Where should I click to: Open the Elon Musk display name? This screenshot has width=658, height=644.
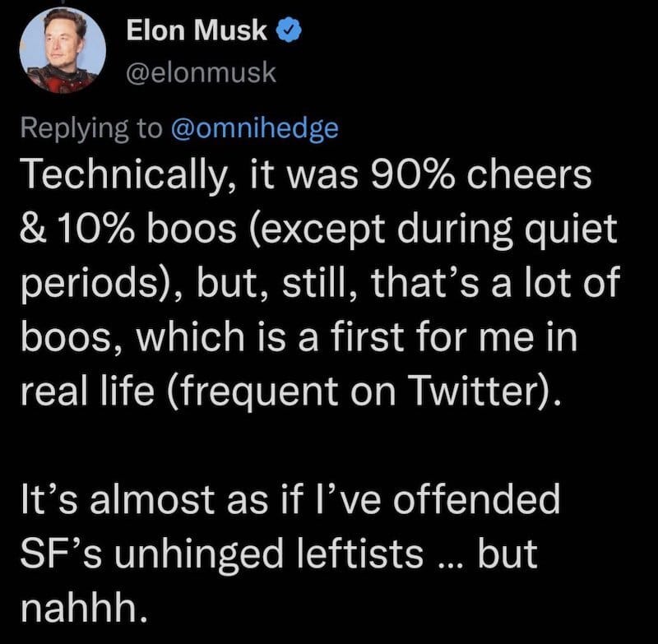197,30
